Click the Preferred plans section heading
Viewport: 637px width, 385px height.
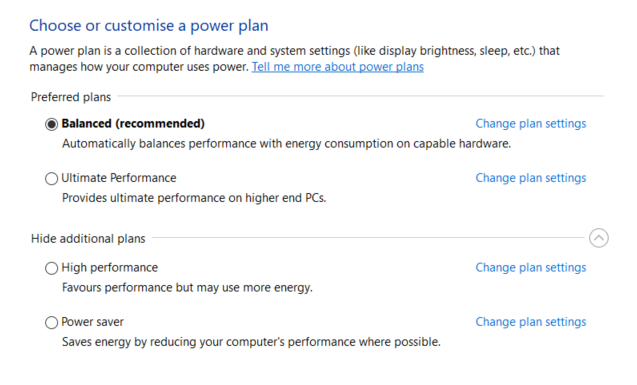[x=71, y=97]
